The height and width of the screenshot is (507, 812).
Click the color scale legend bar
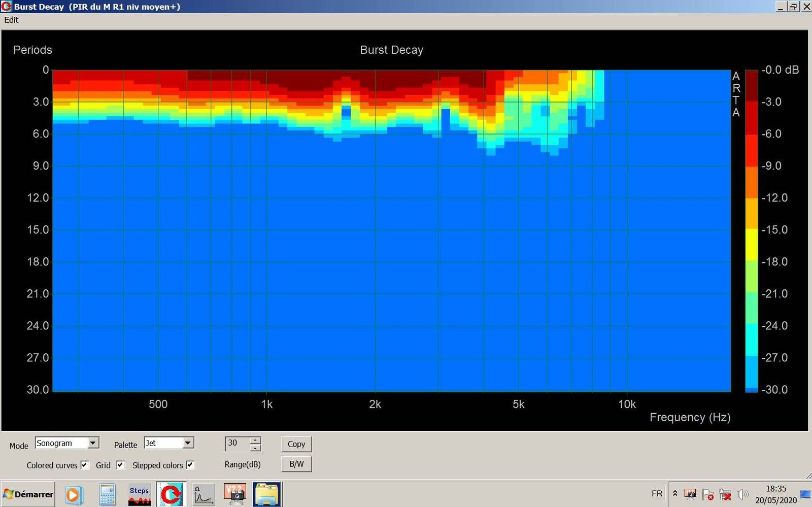tap(751, 231)
